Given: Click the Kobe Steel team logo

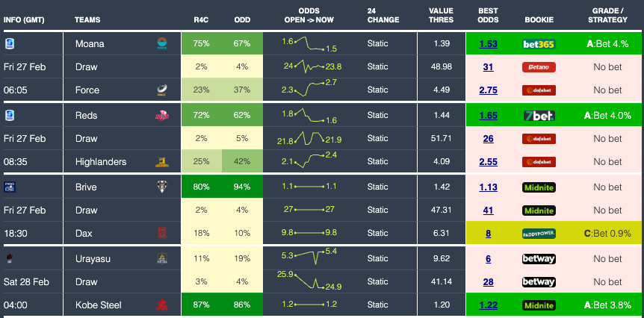Looking at the screenshot, I should coord(161,305).
